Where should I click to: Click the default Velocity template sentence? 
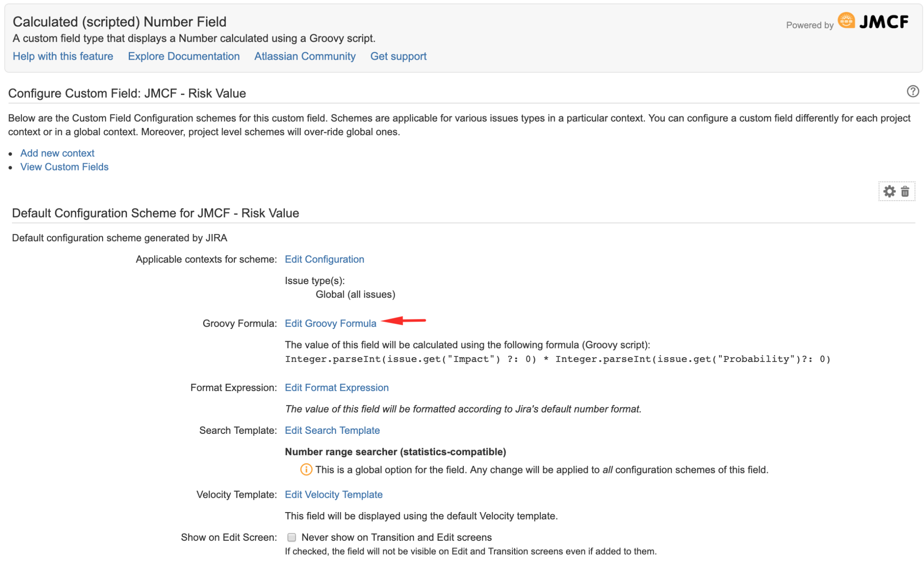tap(421, 516)
